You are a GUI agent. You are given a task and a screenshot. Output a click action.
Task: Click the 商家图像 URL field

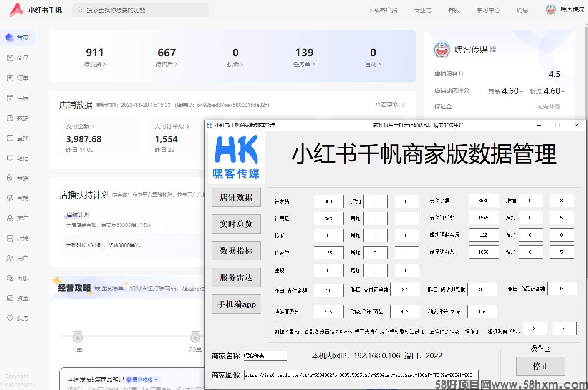pyautogui.click(x=361, y=375)
